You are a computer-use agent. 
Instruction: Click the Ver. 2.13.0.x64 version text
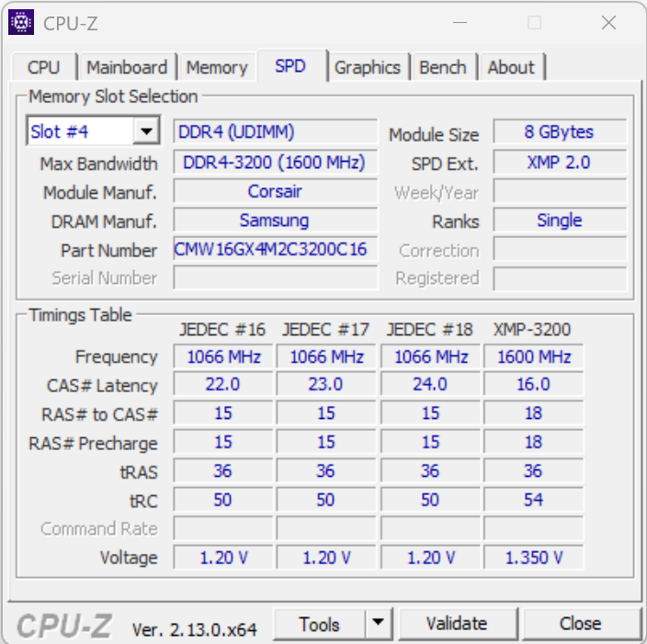pyautogui.click(x=194, y=629)
